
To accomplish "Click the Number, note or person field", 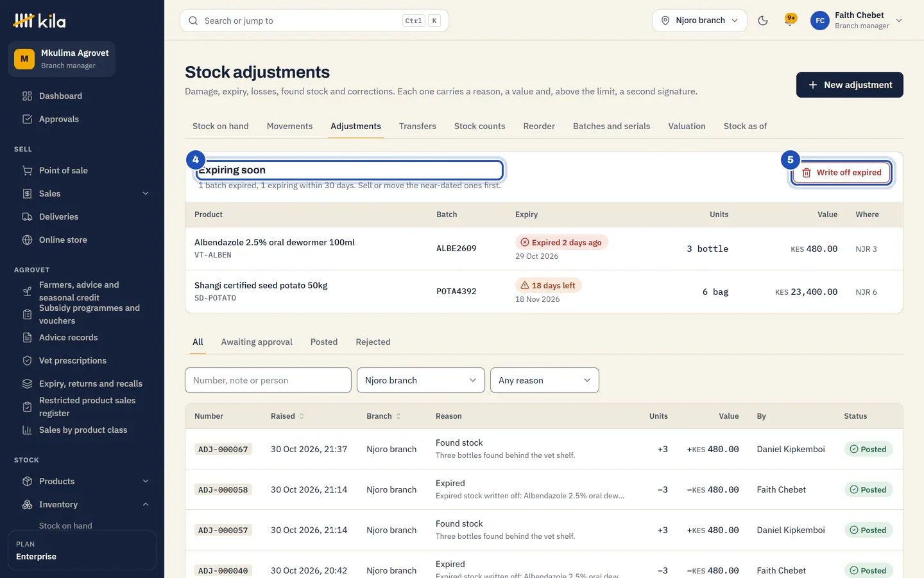I will (x=268, y=380).
